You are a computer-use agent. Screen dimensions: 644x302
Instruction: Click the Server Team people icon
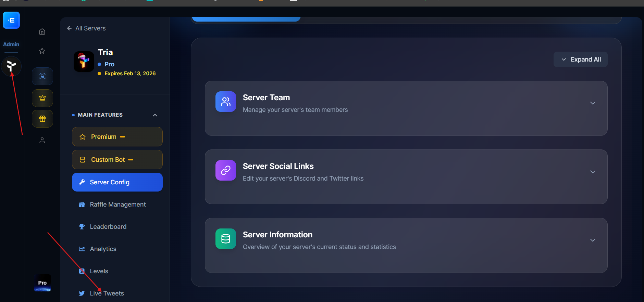click(x=225, y=102)
